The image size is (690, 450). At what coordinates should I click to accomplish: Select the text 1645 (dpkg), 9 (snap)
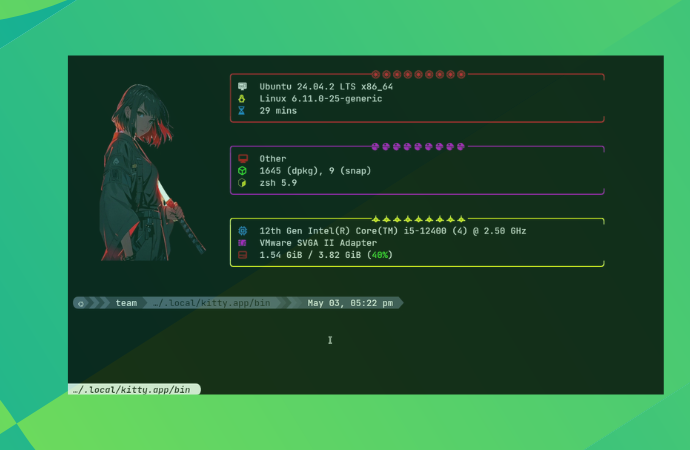315,171
